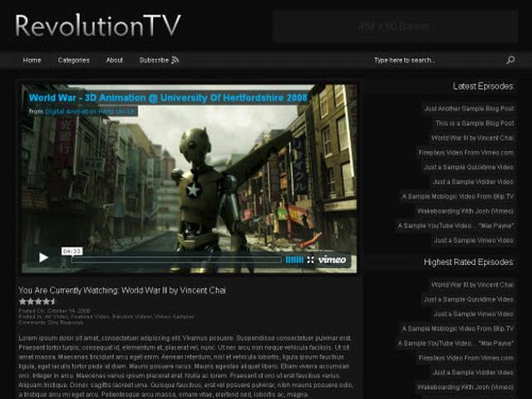Screen dimensions: 532x399
Task: Open the Home menu item
Action: tap(32, 61)
